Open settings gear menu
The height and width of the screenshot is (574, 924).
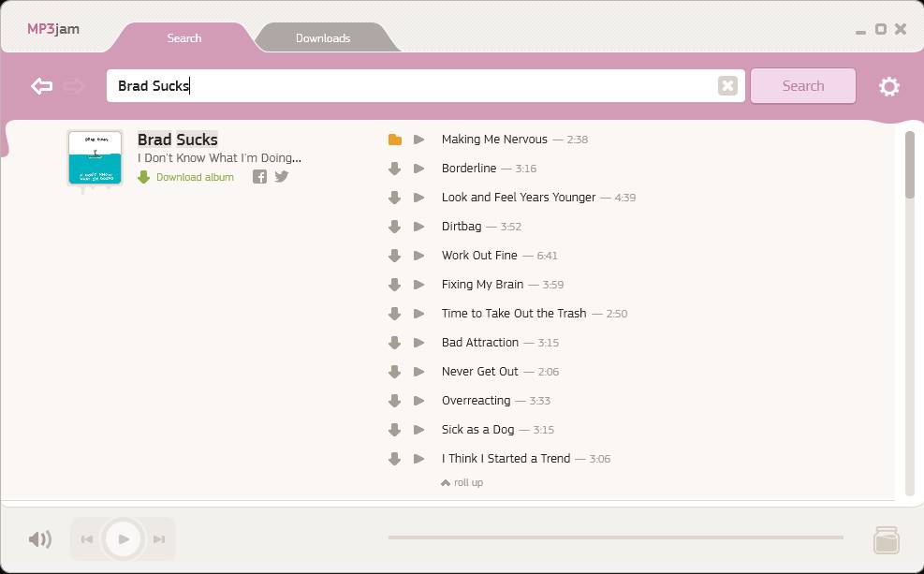(x=888, y=86)
